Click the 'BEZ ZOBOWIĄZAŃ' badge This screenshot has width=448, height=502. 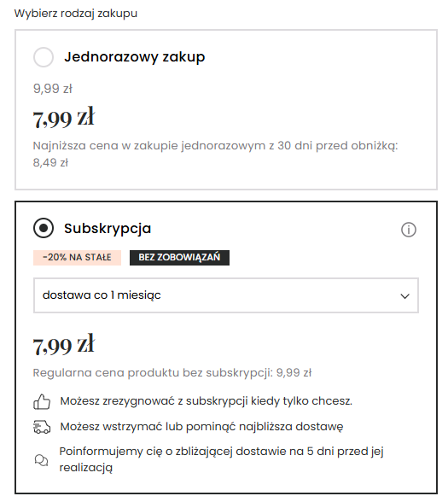[x=179, y=258]
